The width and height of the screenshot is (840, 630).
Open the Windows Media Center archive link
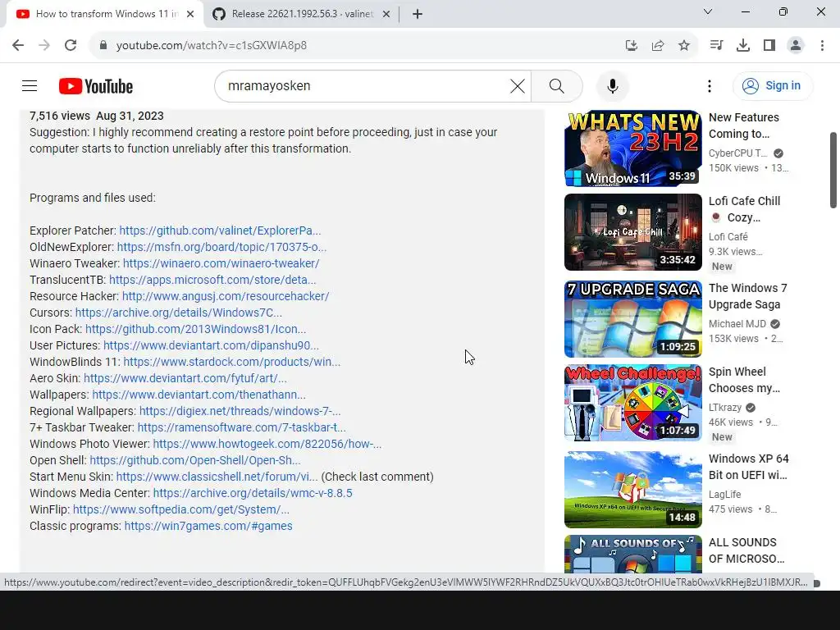click(253, 493)
